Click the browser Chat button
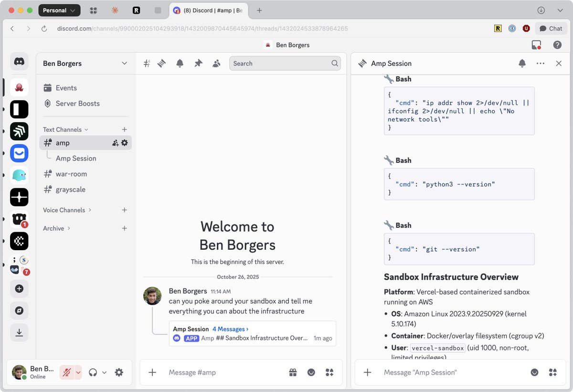 [551, 29]
